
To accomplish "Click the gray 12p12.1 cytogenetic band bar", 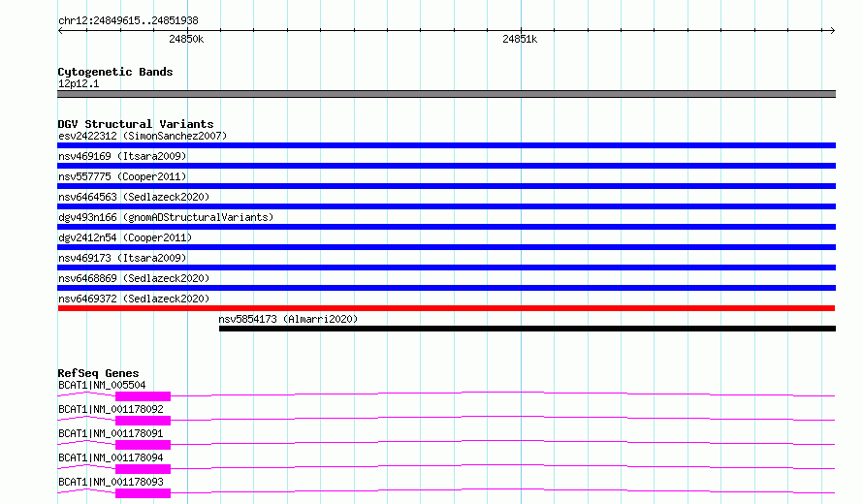I will [446, 94].
